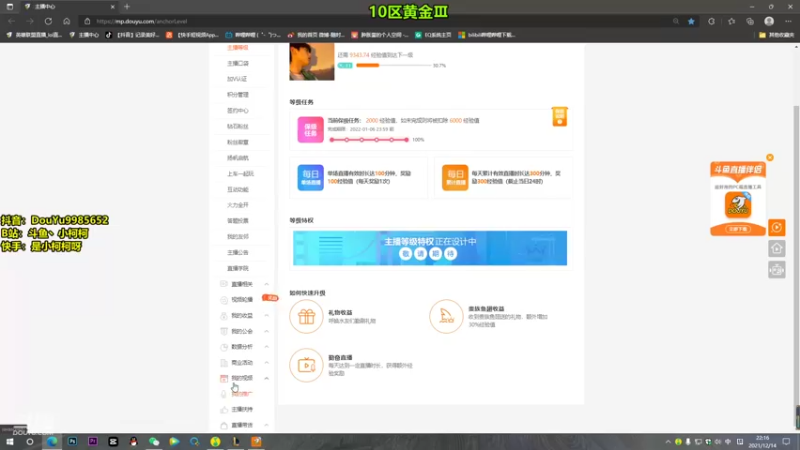Click the download button on the 斗鱼直播伴侣 widget
This screenshot has height=450, width=800.
point(738,229)
